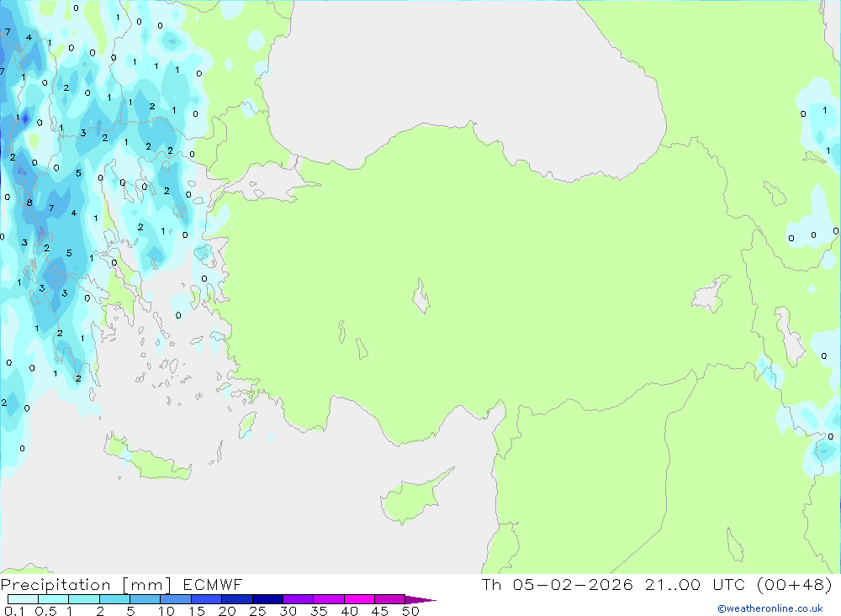Viewport: 841px width, 616px height.
Task: Click the '35' legend scale label
Action: point(319,611)
